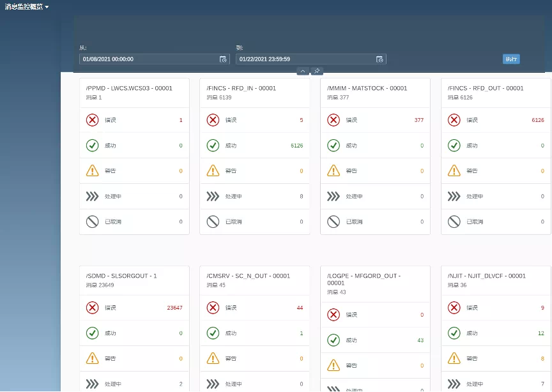
Task: Click the 到 date input field
Action: [311, 59]
